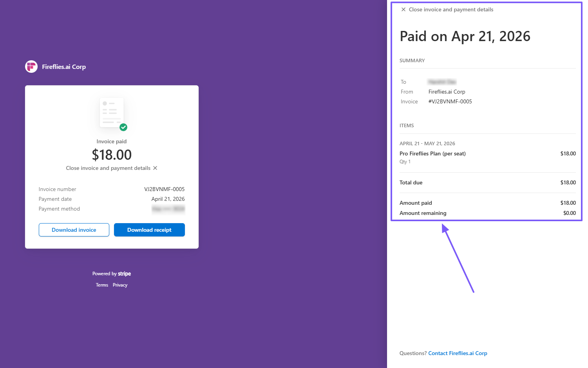Click the $0.00 Amount remaining value
This screenshot has width=588, height=368.
pyautogui.click(x=570, y=213)
